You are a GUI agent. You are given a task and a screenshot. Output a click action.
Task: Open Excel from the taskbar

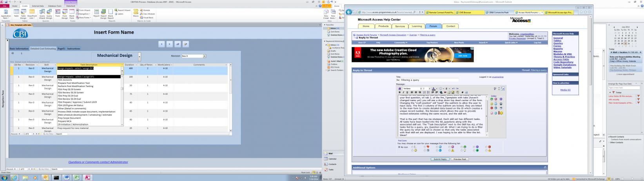[x=76, y=177]
